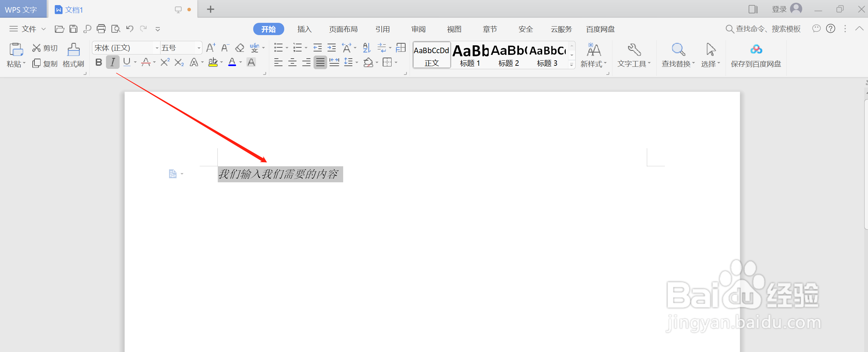The image size is (868, 352).
Task: Toggle strikethrough formatting
Action: tap(146, 62)
